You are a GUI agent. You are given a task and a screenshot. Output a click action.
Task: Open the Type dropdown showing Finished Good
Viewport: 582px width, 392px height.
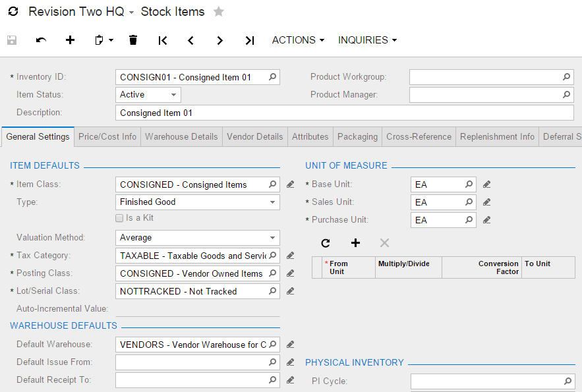pyautogui.click(x=272, y=202)
